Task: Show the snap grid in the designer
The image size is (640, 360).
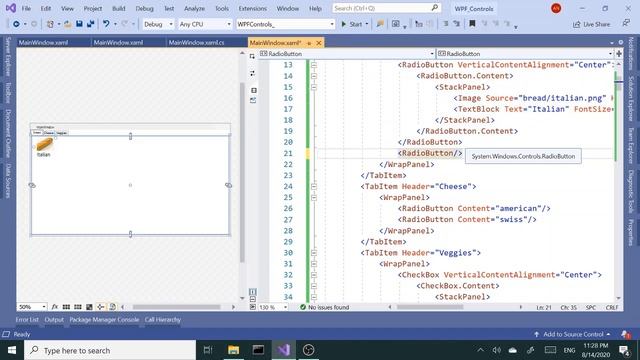Action: point(66,307)
